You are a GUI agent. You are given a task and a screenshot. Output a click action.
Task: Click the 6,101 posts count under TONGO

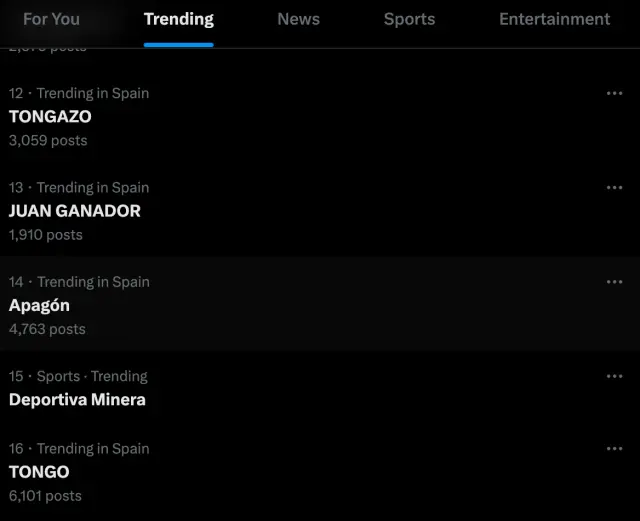pos(46,496)
